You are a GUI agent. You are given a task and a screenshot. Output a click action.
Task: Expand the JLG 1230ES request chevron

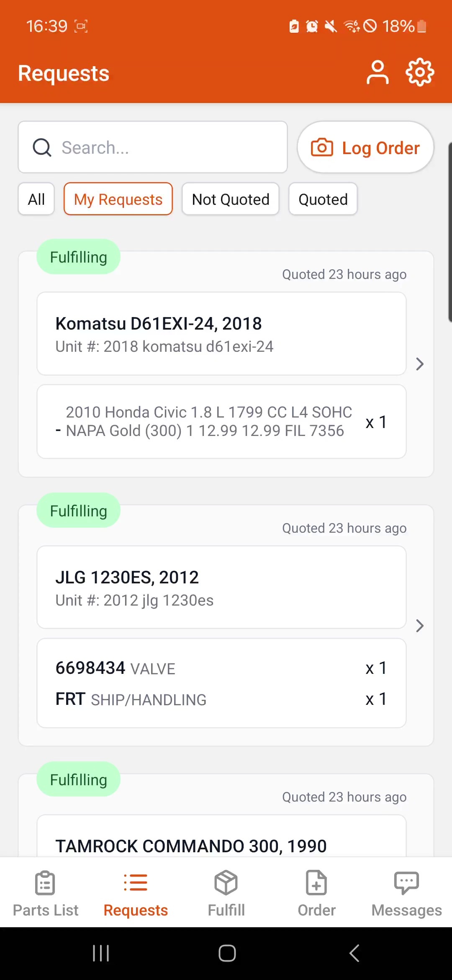[420, 626]
